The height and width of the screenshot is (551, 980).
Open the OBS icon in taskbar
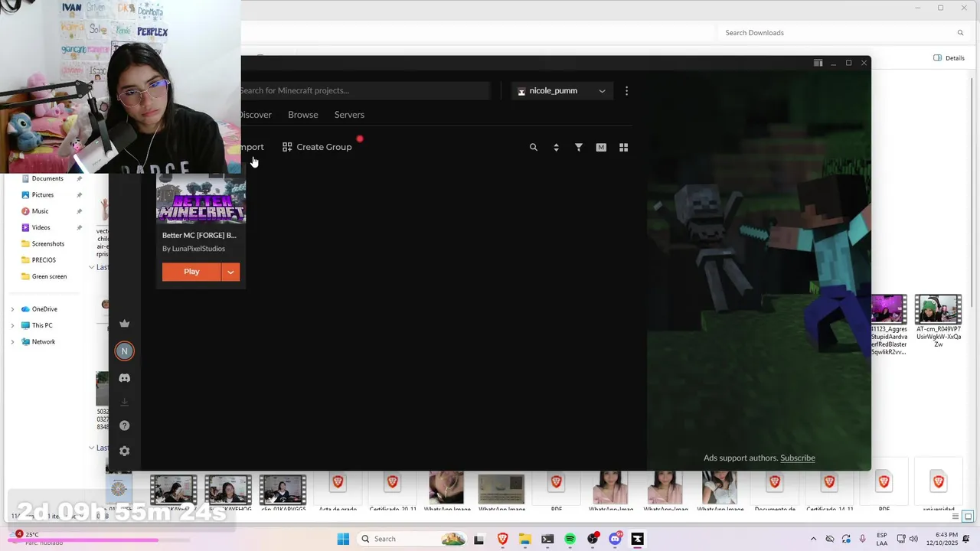(x=593, y=539)
